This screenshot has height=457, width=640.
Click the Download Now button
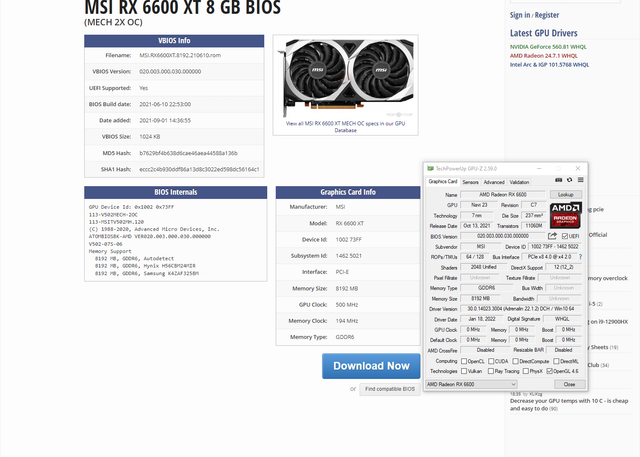371,366
